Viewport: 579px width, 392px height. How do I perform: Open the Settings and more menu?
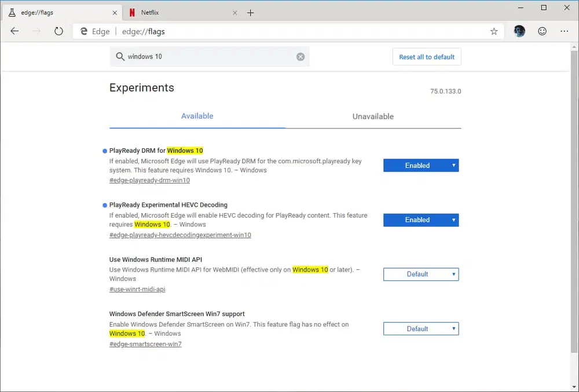click(x=565, y=31)
